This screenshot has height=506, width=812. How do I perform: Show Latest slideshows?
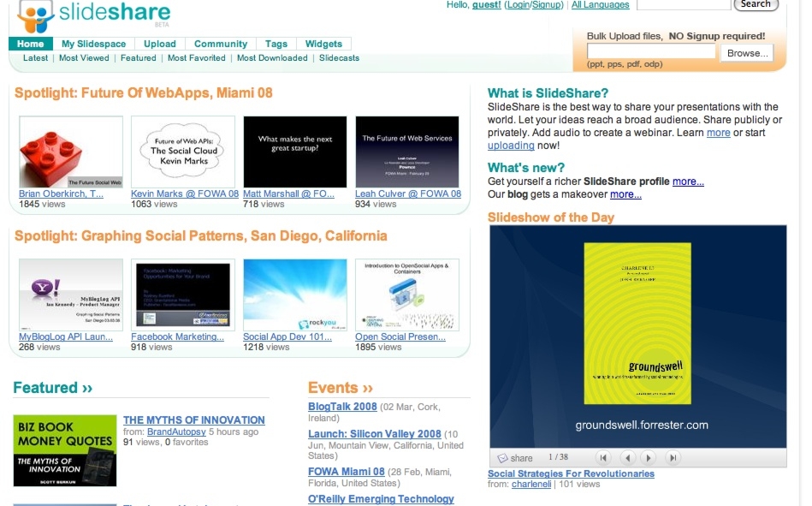(35, 58)
